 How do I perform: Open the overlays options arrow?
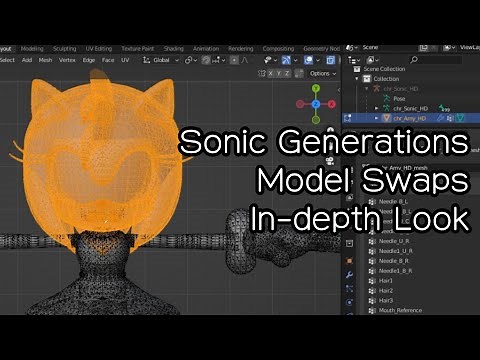point(318,60)
